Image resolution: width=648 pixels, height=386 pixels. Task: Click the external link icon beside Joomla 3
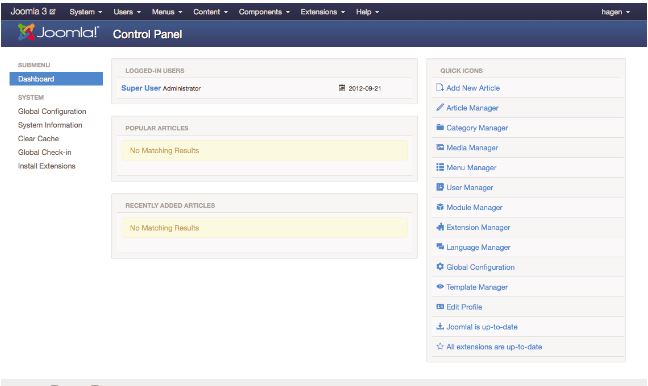click(52, 12)
